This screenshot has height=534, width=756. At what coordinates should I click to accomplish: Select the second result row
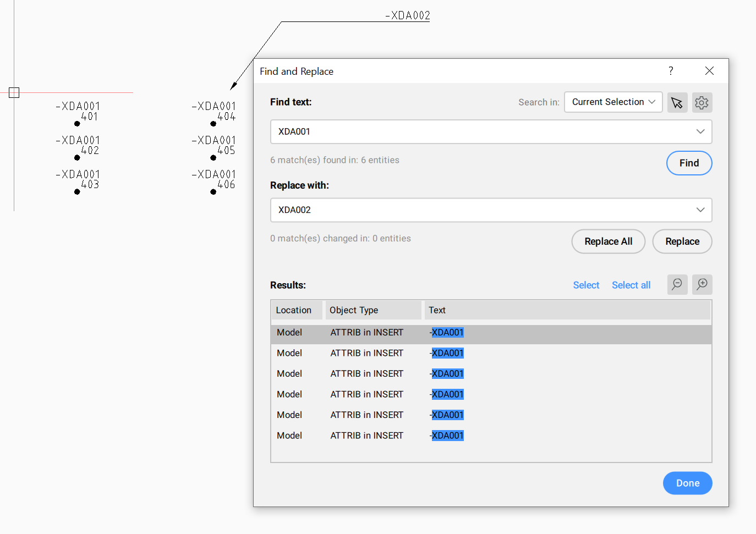(491, 353)
